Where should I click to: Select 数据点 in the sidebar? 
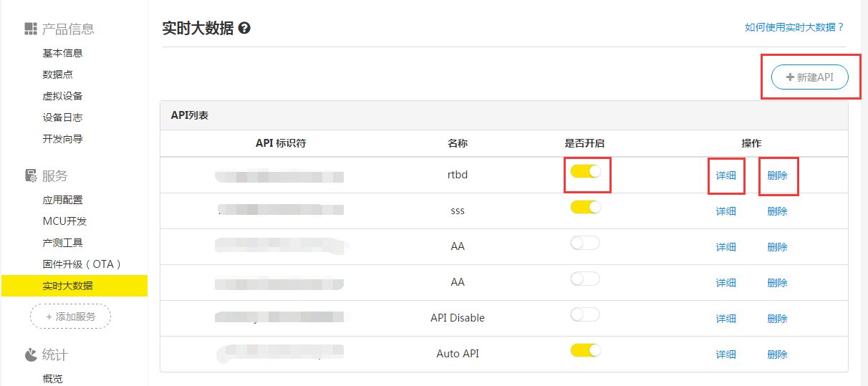(57, 74)
